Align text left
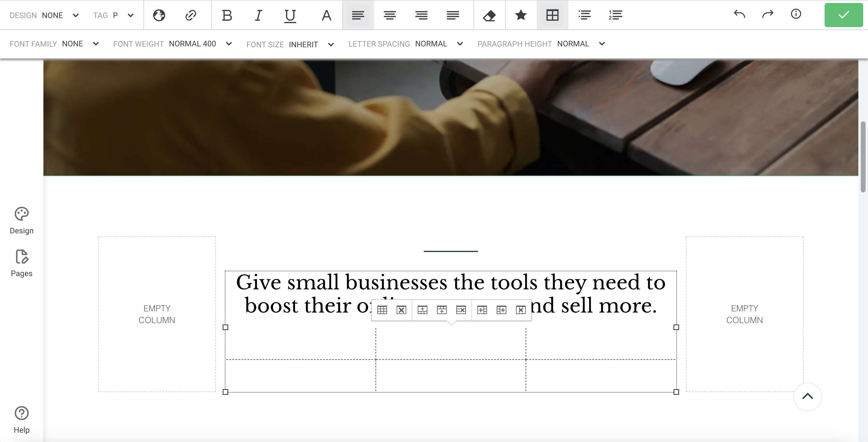The image size is (868, 442). coord(358,15)
